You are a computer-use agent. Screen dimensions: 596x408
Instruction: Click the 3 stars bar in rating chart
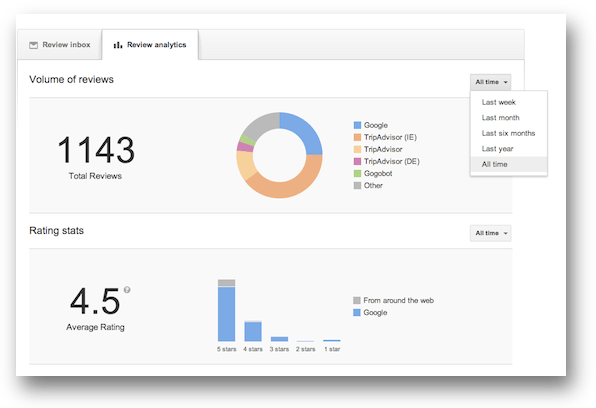[x=279, y=339]
